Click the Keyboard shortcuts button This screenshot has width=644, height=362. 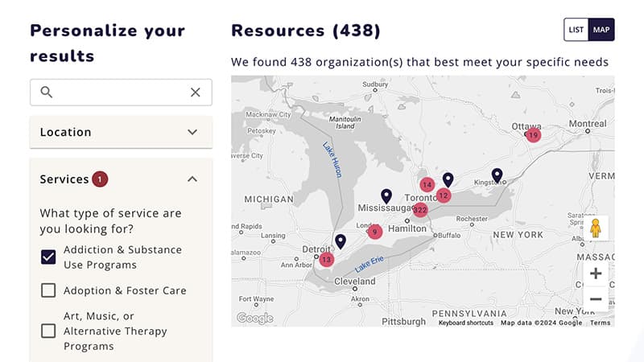(x=466, y=323)
